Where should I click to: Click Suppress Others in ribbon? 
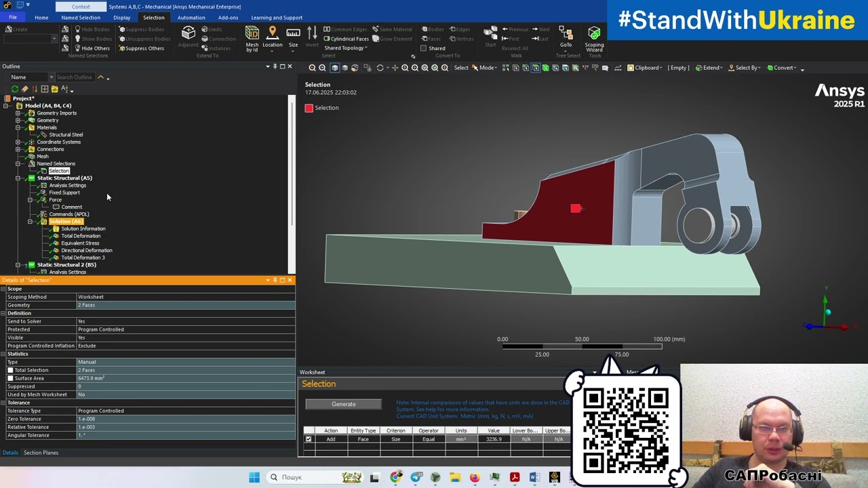point(140,48)
